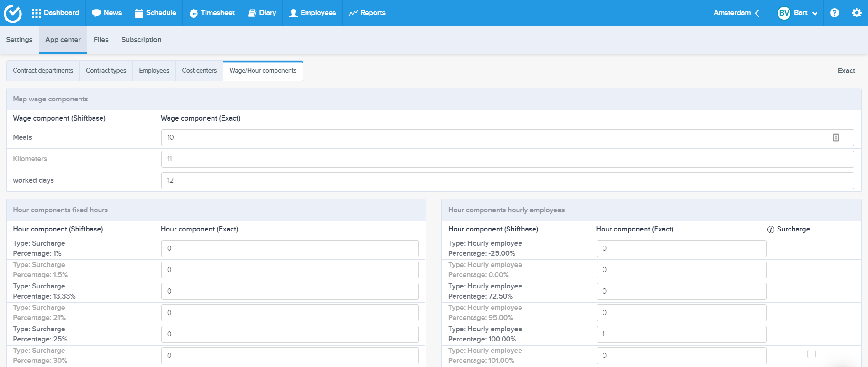
Task: Click the Surcharge info icon
Action: pos(771,230)
